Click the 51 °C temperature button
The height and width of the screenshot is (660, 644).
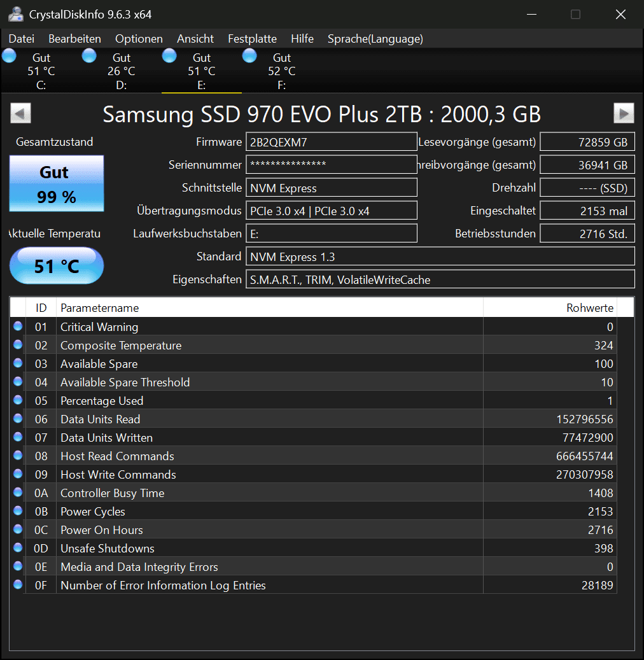[57, 266]
